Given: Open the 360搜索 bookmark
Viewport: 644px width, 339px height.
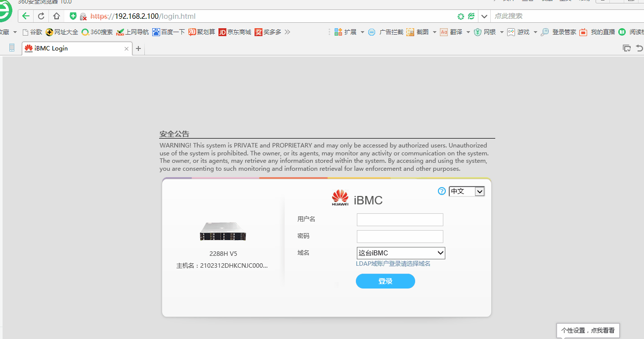Looking at the screenshot, I should [97, 32].
